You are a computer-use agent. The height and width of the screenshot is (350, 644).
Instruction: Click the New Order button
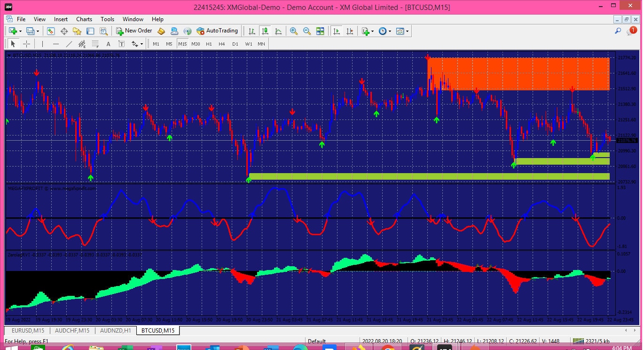[134, 31]
